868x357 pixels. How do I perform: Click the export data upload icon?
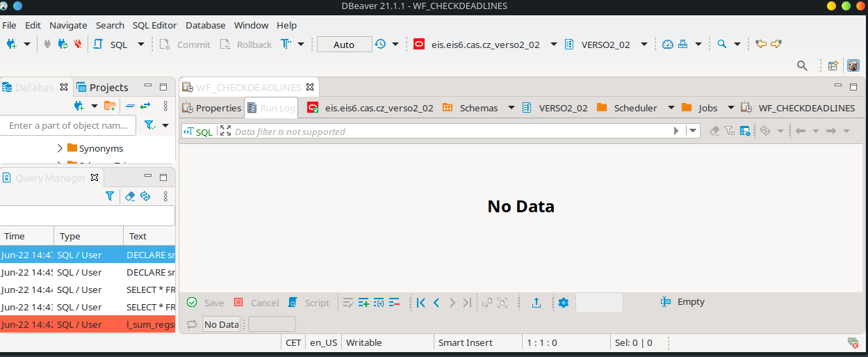(537, 303)
